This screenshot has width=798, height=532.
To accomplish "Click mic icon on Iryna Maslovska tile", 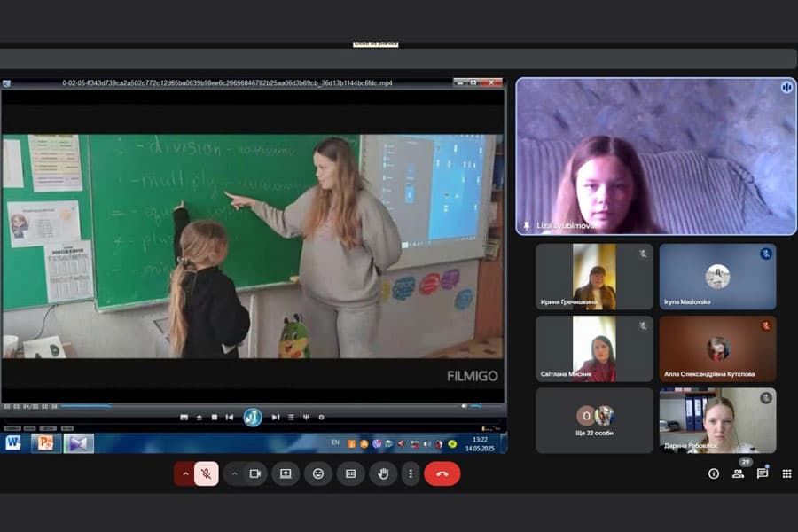I will [x=766, y=254].
